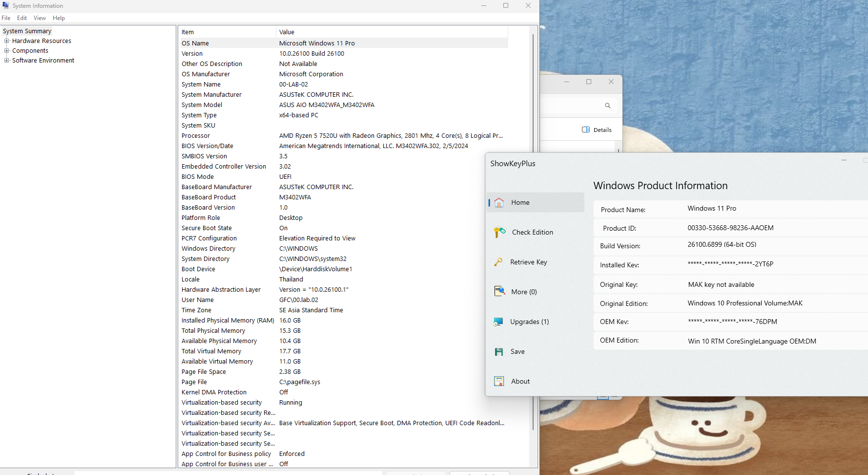The height and width of the screenshot is (475, 868).
Task: Click the Home house icon in ShowKeyPlus
Action: [x=499, y=203]
